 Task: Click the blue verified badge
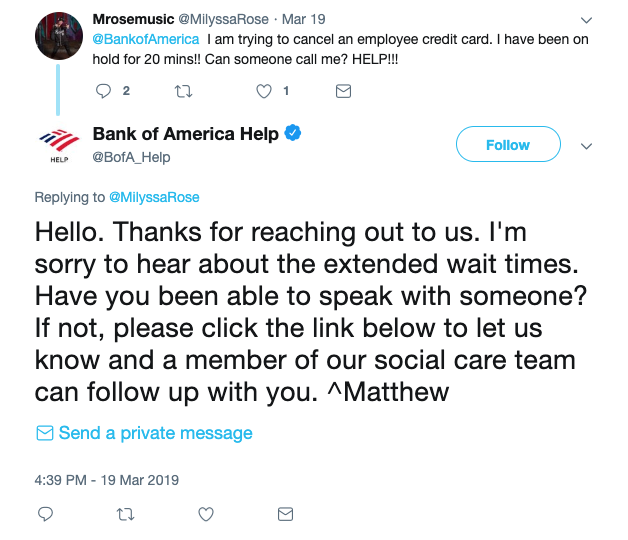pyautogui.click(x=293, y=133)
